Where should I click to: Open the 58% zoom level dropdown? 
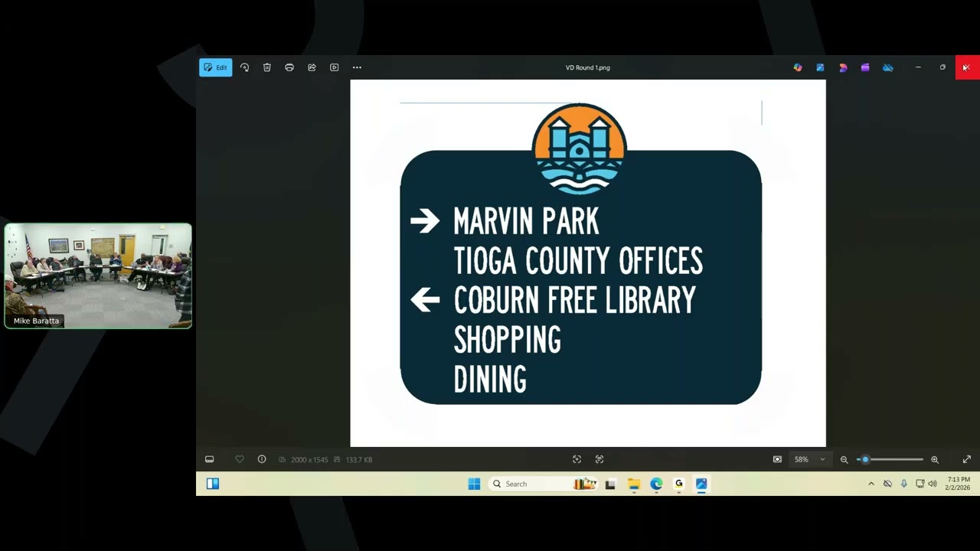(x=809, y=459)
